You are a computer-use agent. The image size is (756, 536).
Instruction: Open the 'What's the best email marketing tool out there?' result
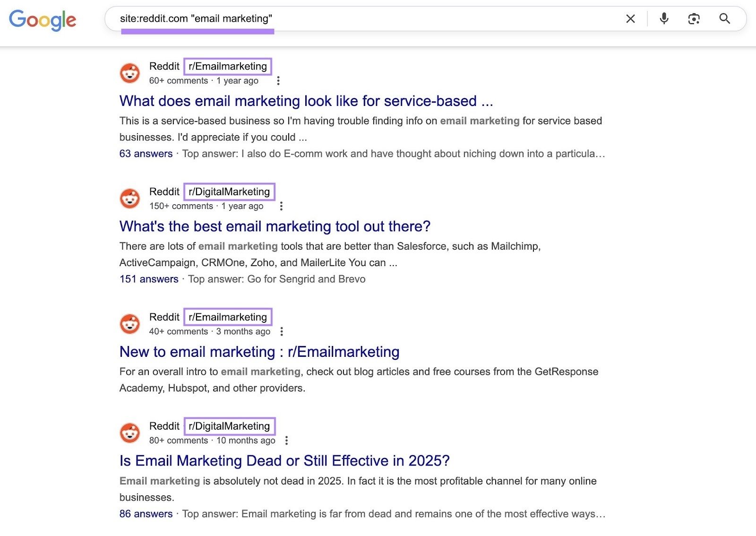pos(275,226)
